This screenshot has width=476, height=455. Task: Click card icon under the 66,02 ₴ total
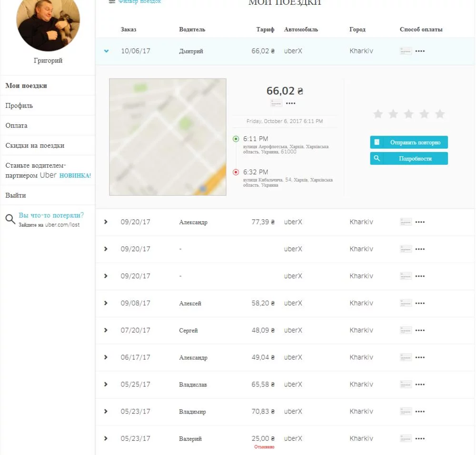276,103
